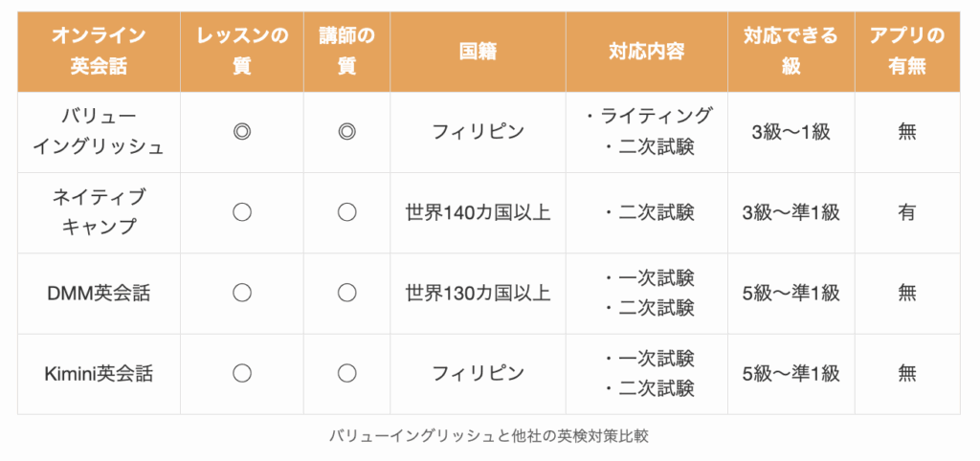Screen dimensions: 980x461
Task: Select the 国籍 column header
Action: [x=479, y=52]
